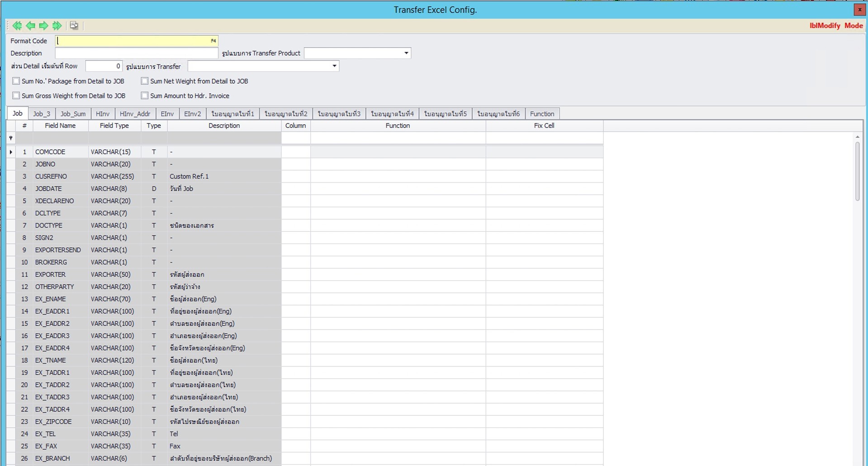Select the Function tab
The image size is (868, 466).
(541, 113)
